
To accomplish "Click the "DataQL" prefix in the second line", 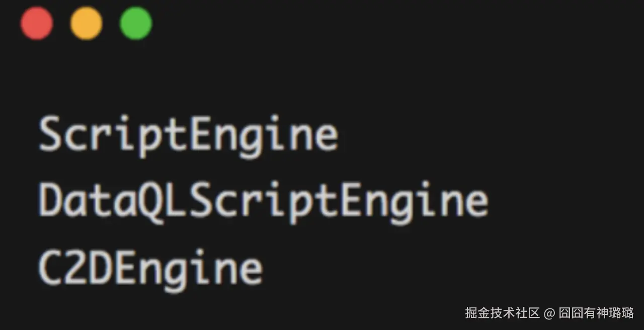I will click(x=114, y=201).
